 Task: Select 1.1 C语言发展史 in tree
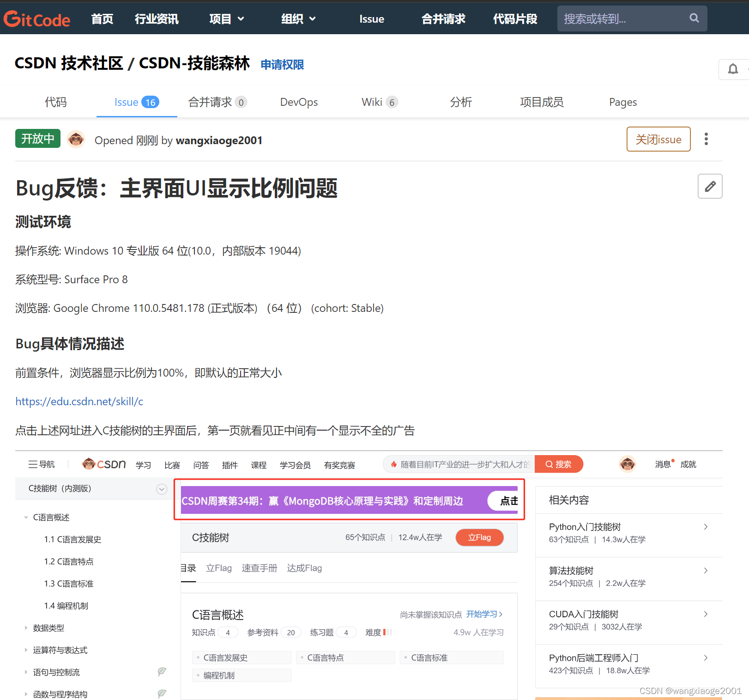[72, 540]
